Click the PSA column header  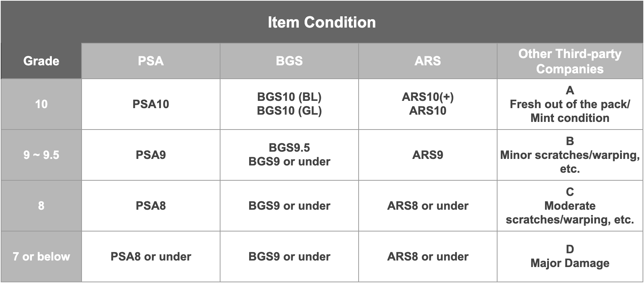point(151,61)
